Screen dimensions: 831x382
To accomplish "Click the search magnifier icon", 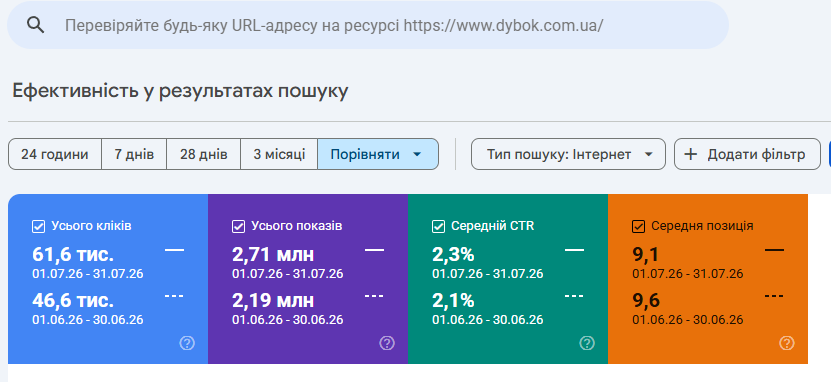I will (36, 25).
